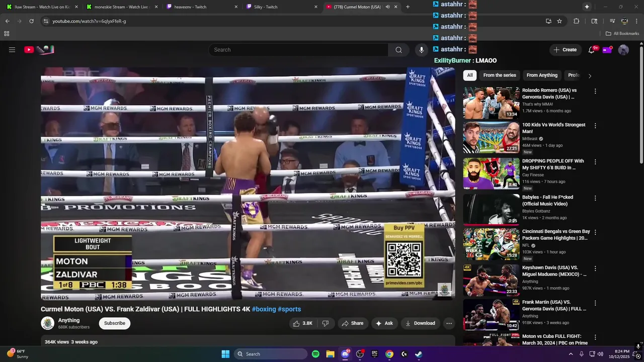Image resolution: width=644 pixels, height=362 pixels.
Task: Open browser extensions puzzle icon
Action: [x=577, y=21]
